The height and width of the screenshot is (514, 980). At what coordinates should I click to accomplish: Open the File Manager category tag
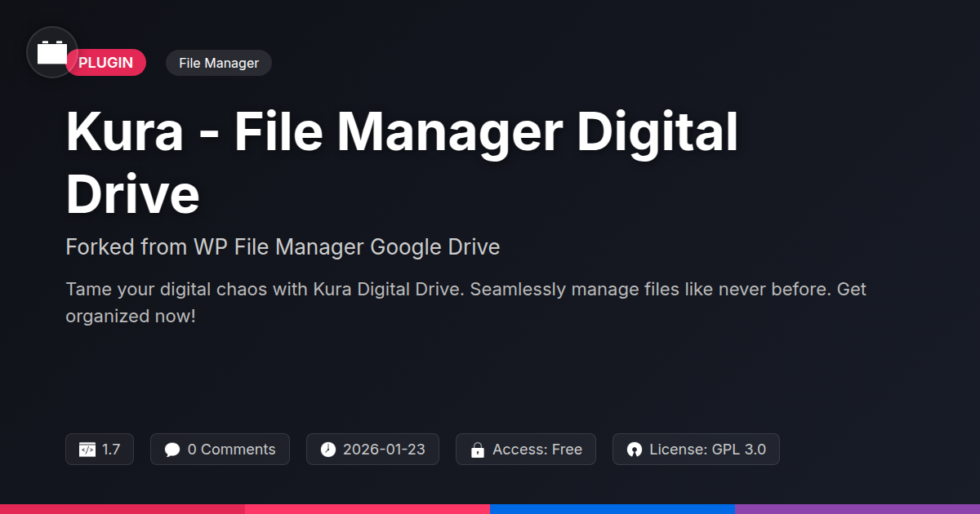pos(219,63)
